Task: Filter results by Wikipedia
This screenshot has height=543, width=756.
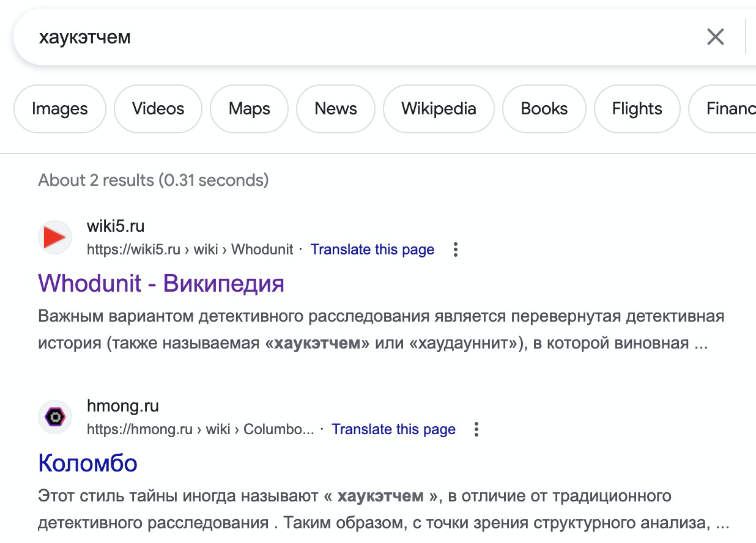Action: (439, 109)
